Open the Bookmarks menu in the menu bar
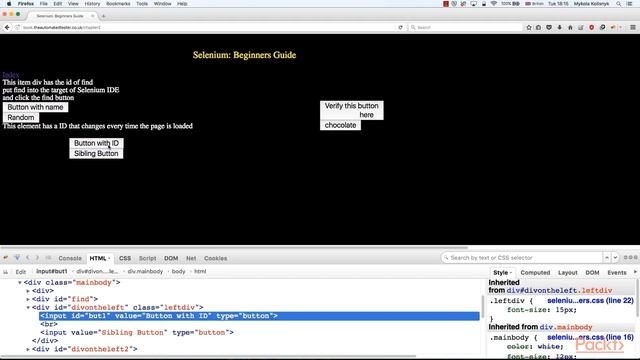Image resolution: width=640 pixels, height=360 pixels. click(118, 4)
